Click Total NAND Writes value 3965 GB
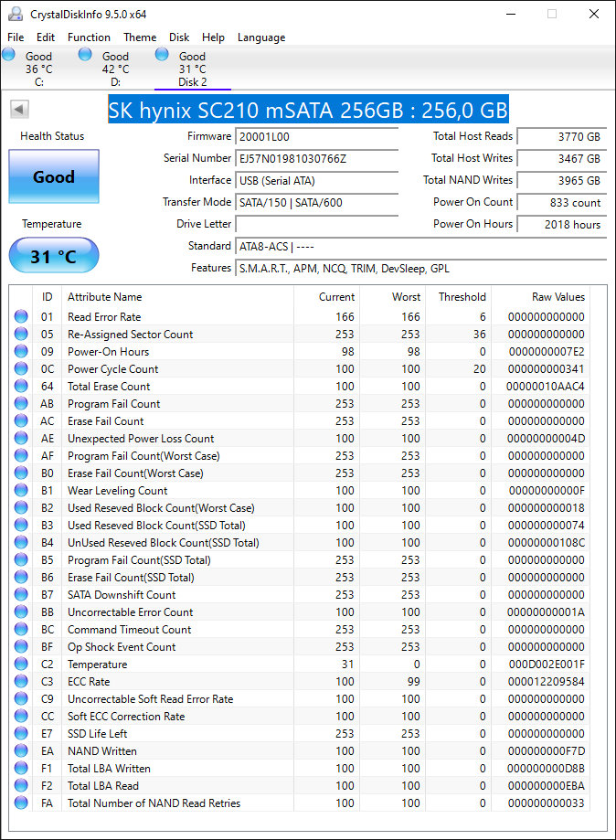Image resolution: width=616 pixels, height=840 pixels. (x=562, y=181)
